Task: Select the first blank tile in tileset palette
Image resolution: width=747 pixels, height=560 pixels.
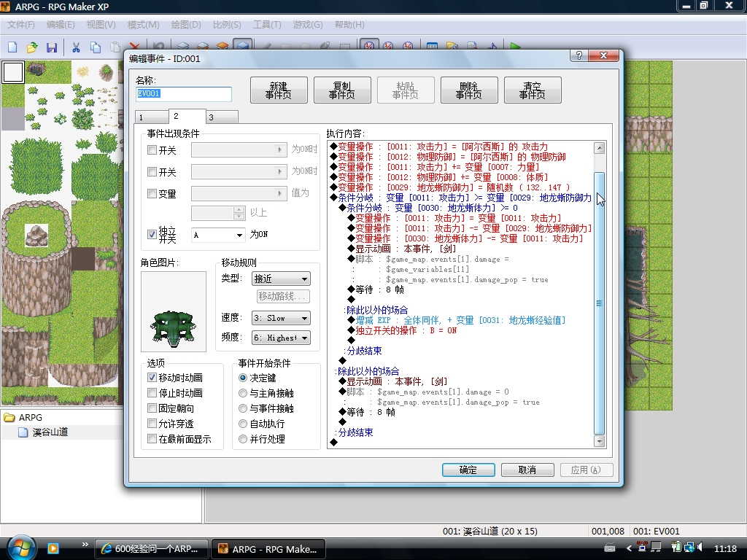Action: (13, 72)
